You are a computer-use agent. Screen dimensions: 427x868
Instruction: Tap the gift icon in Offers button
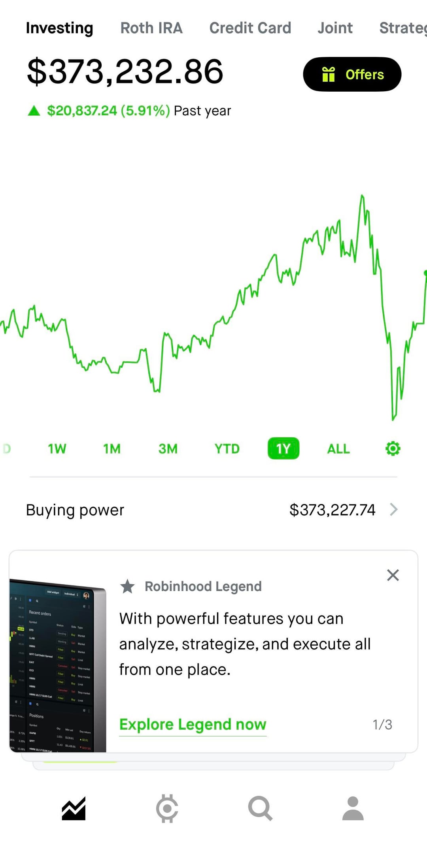(x=329, y=74)
